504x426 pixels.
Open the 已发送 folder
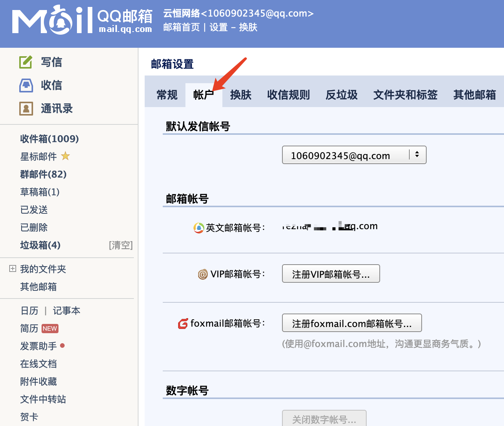coord(34,210)
